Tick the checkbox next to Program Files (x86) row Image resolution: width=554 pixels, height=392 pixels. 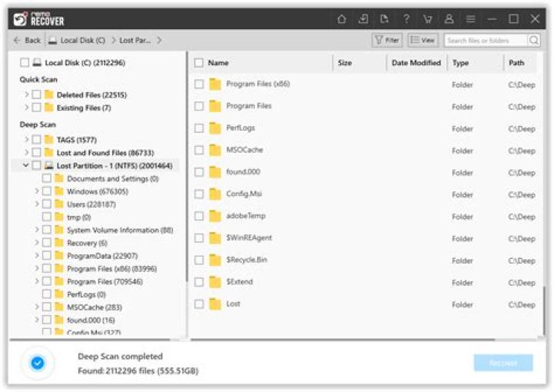(199, 85)
